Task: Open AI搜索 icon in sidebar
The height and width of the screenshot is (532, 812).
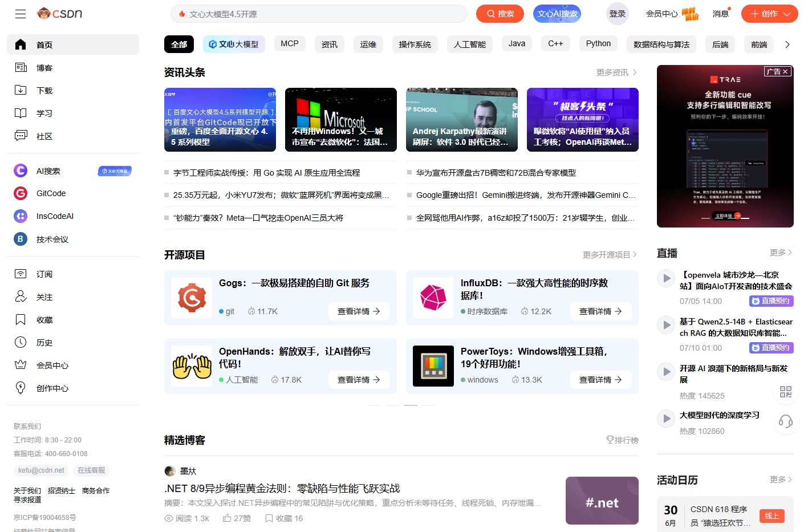Action: tap(21, 170)
